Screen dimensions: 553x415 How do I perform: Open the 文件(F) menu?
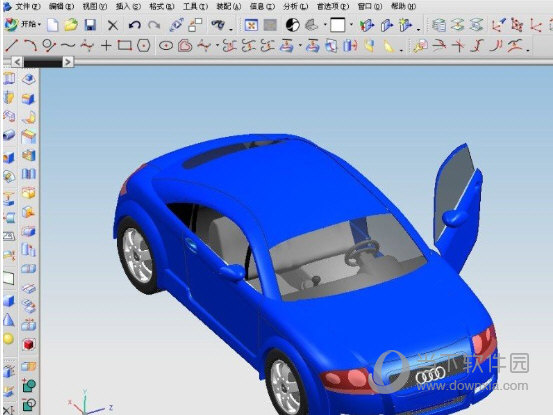pyautogui.click(x=28, y=6)
